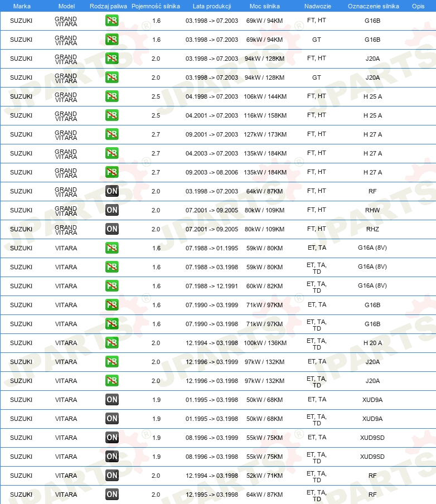Click the Moc silnika column header
The width and height of the screenshot is (436, 504).
pyautogui.click(x=265, y=6)
